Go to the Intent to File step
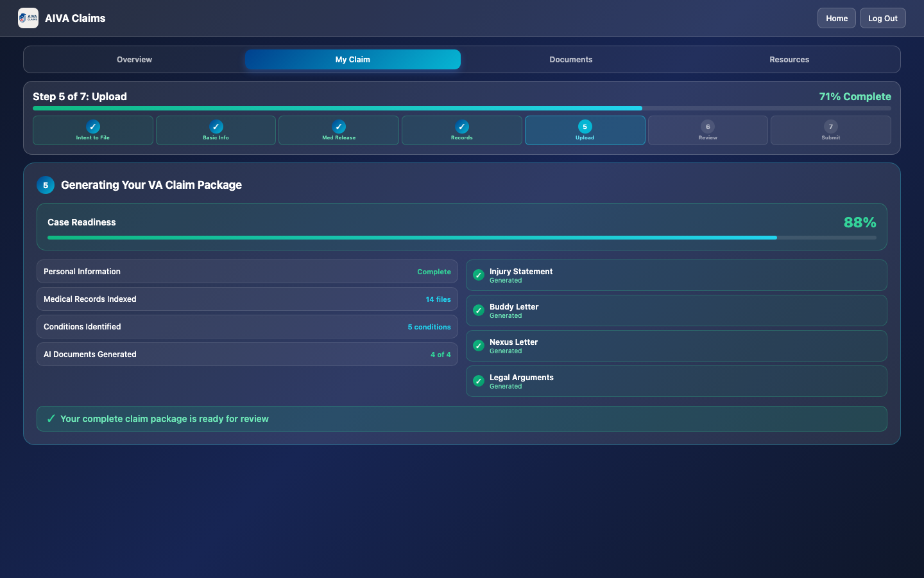 coord(93,130)
